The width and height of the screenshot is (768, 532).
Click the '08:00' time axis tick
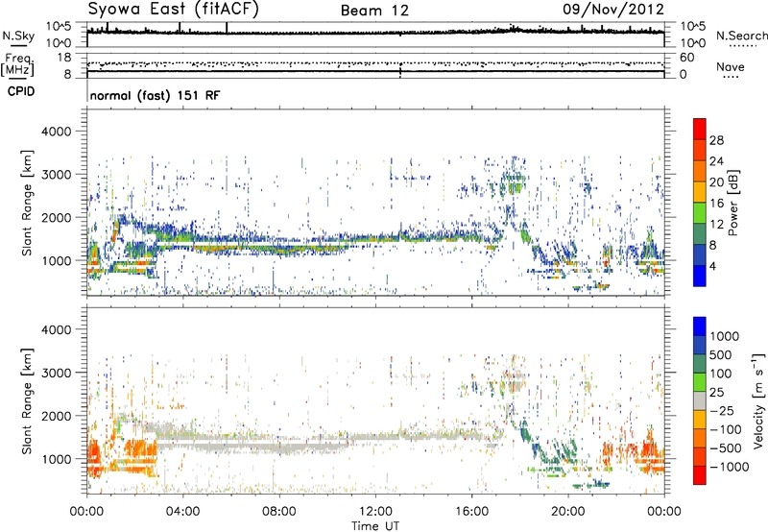(279, 512)
